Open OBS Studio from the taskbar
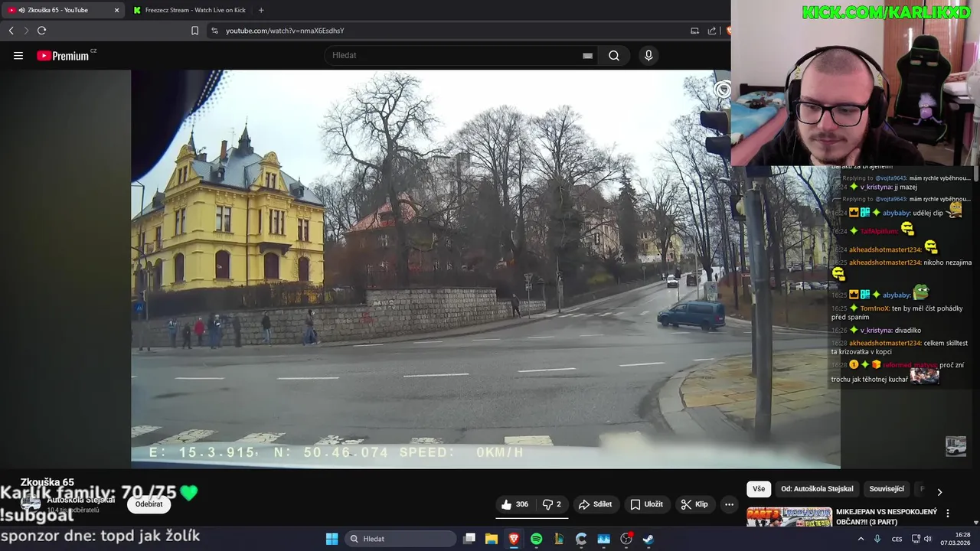 626,539
